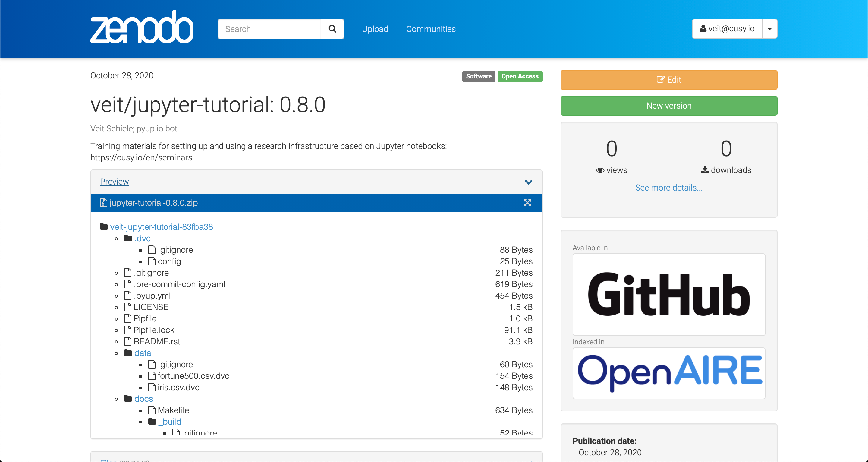Click the record title veit/jupyter-tutorial: 0.8.0
The image size is (868, 462).
coord(208,105)
